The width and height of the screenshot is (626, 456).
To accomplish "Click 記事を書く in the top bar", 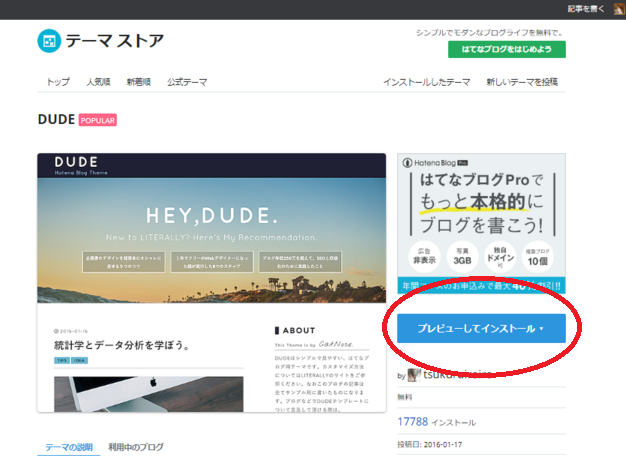I will (586, 9).
